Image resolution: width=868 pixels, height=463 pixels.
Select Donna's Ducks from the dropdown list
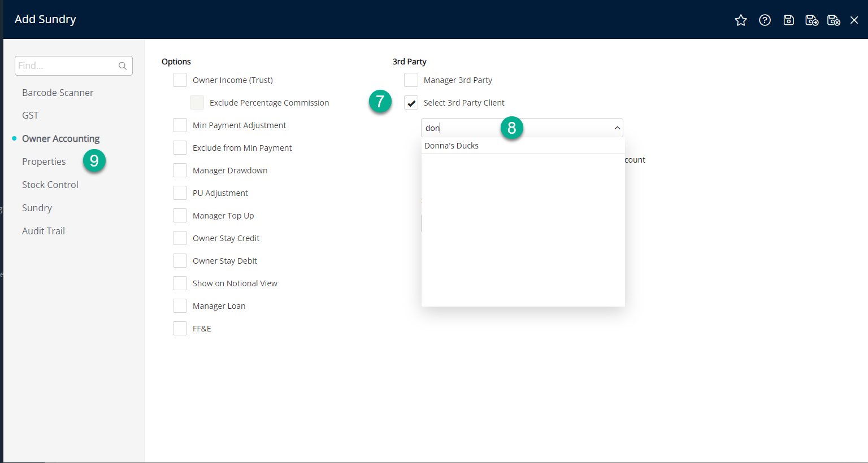pos(452,146)
